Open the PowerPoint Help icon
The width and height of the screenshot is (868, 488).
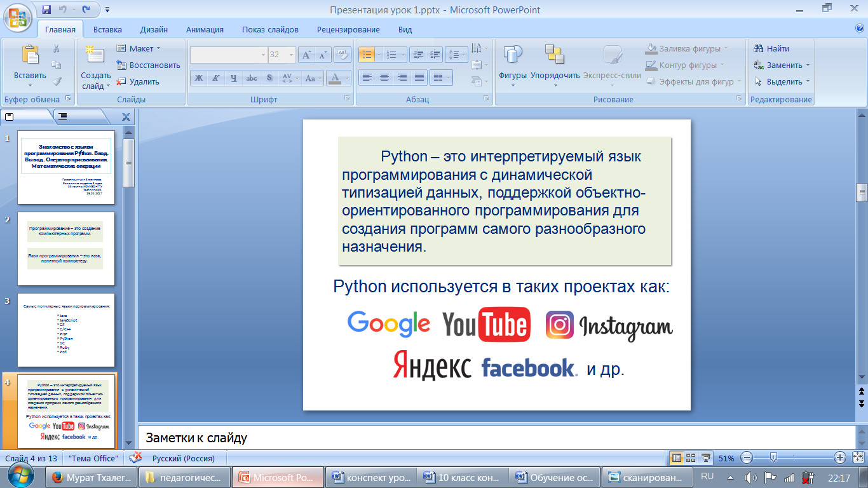click(860, 29)
